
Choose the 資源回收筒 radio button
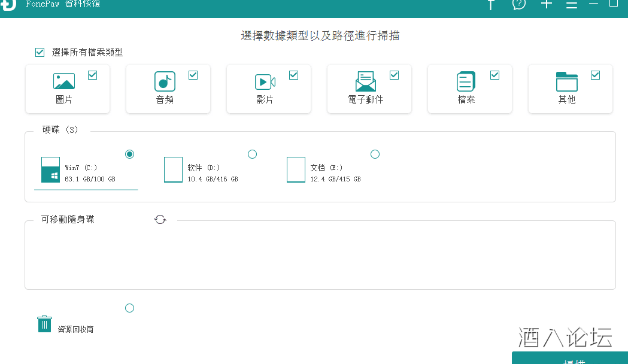(x=129, y=308)
